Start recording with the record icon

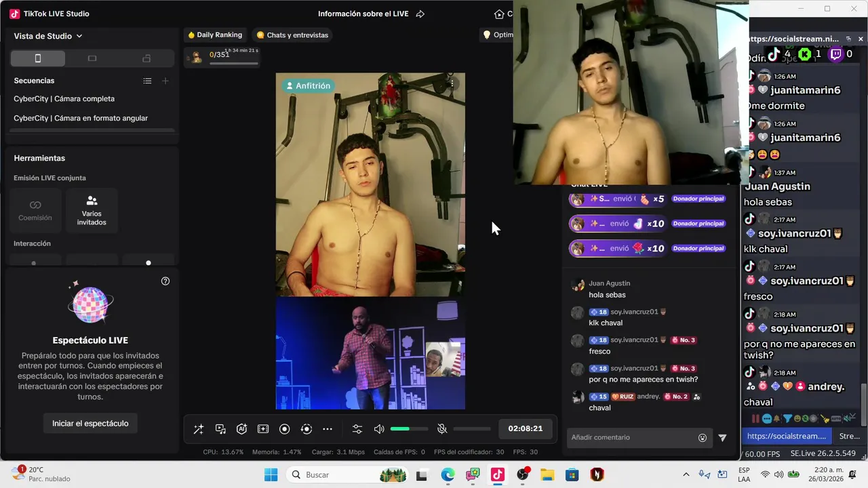[x=285, y=429]
